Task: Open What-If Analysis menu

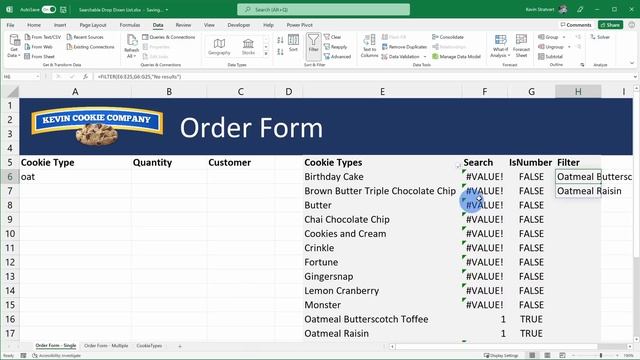Action: click(x=500, y=46)
